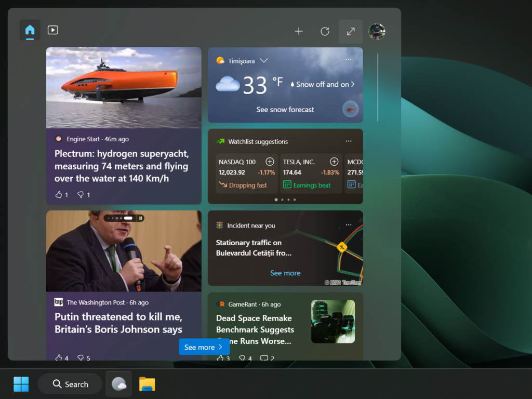Go to fourth watchlist page dot
This screenshot has width=532, height=399.
point(295,200)
